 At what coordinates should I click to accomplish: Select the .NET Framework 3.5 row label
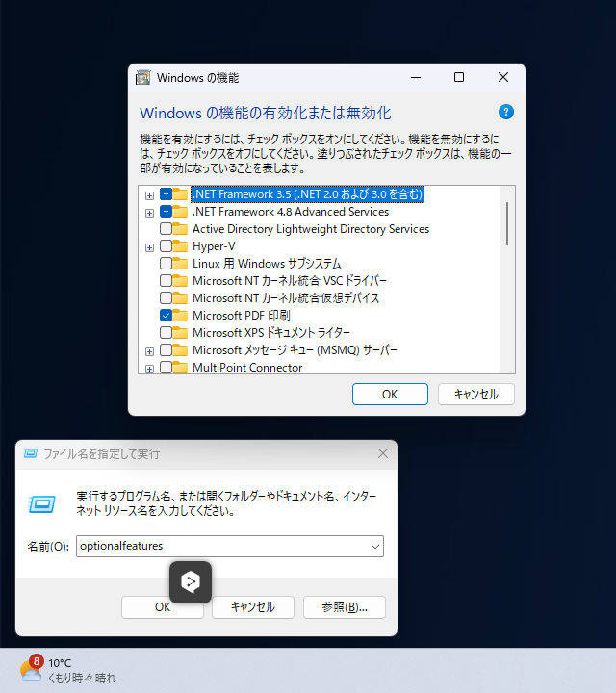(x=308, y=194)
